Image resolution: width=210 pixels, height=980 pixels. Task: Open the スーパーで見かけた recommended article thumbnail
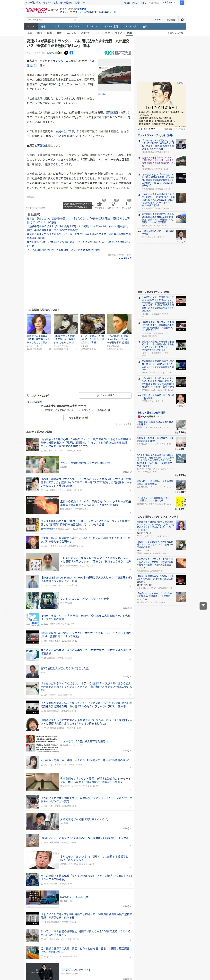(92, 324)
